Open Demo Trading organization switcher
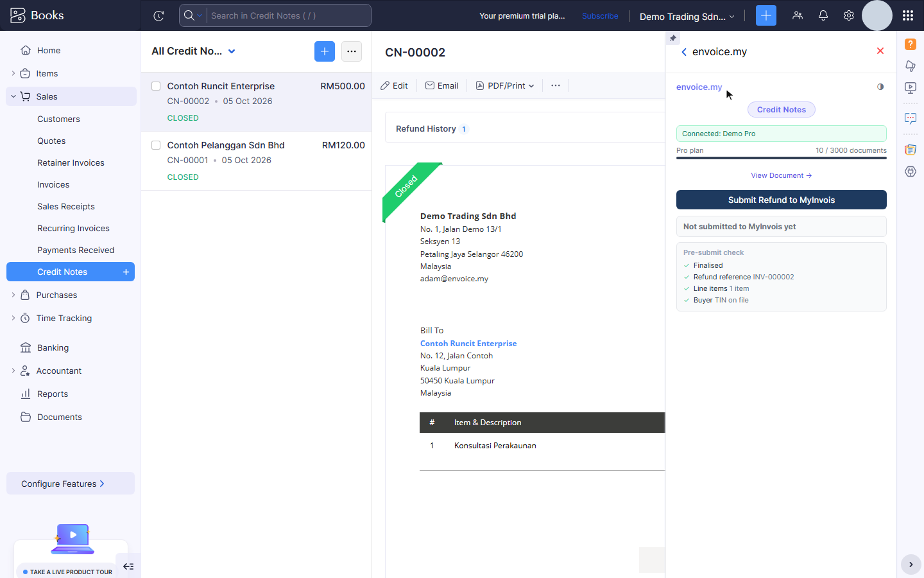Screen dimensions: 924x578 687,16
